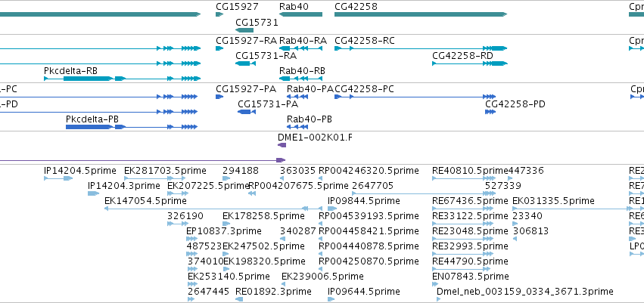Select EST RE01892.3prime
The height and width of the screenshot is (303, 644).
click(x=239, y=299)
